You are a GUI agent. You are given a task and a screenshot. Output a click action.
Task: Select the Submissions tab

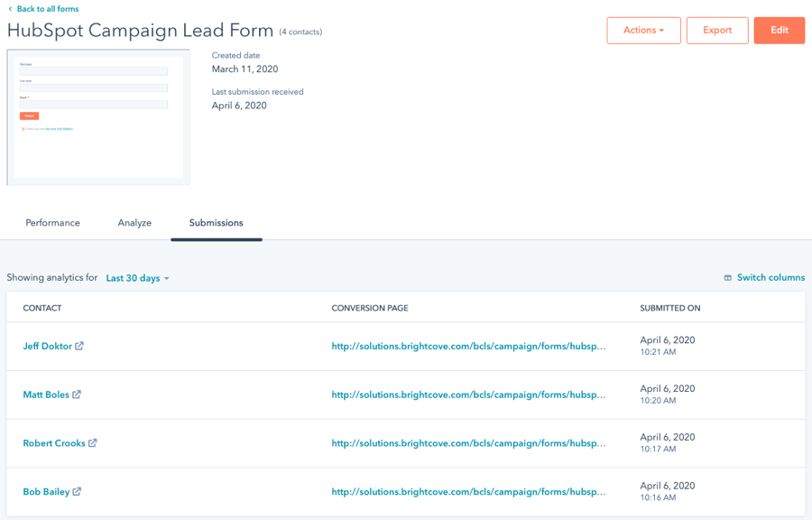(x=216, y=223)
